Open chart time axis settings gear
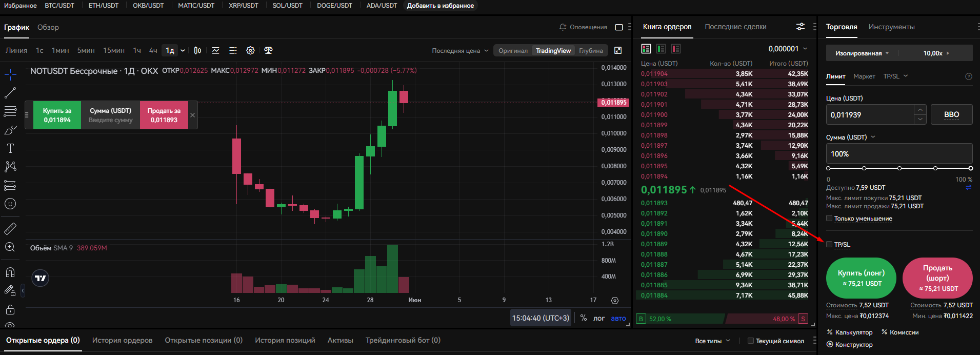980x355 pixels. (x=615, y=301)
